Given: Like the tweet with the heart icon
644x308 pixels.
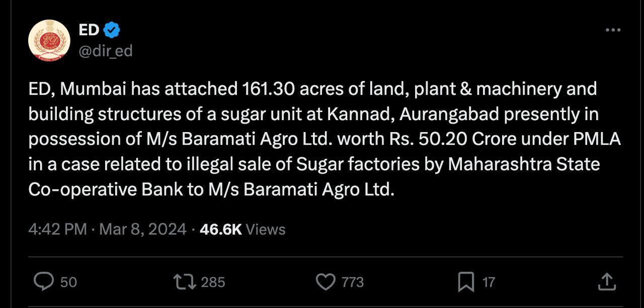Looking at the screenshot, I should pyautogui.click(x=326, y=281).
